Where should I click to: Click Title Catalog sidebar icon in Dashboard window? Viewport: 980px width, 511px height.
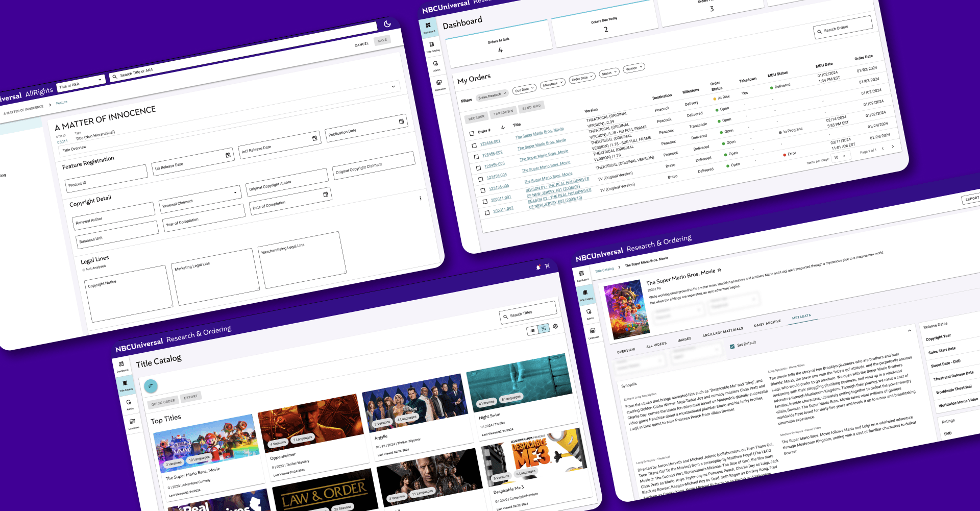tap(432, 45)
